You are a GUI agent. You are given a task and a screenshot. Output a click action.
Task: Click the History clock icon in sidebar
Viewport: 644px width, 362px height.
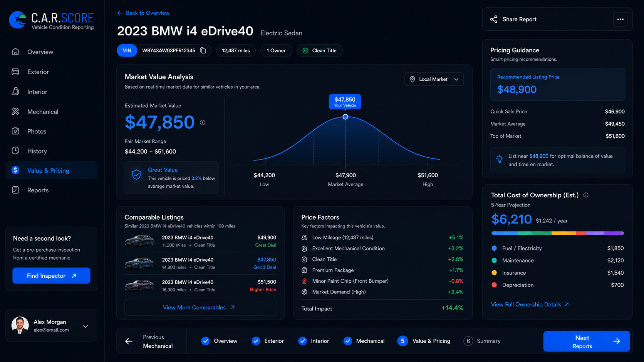(x=15, y=151)
